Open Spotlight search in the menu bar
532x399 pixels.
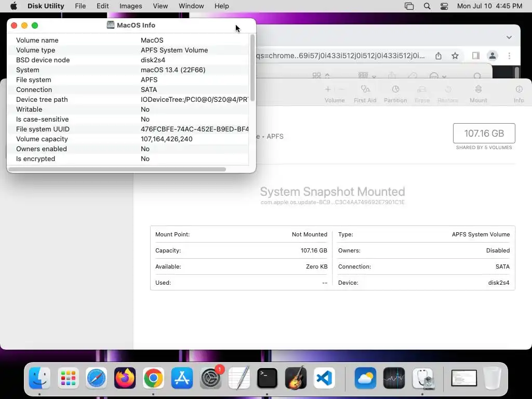click(x=427, y=6)
